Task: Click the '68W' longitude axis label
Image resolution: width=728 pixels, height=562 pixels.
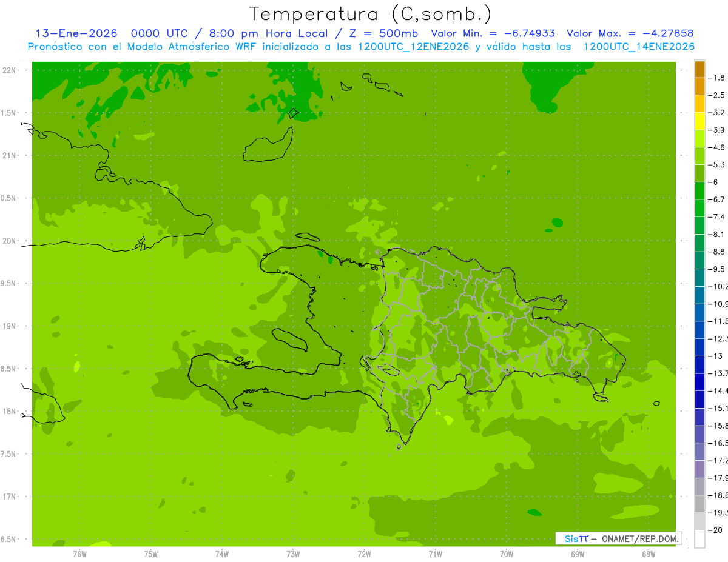Action: coord(649,554)
